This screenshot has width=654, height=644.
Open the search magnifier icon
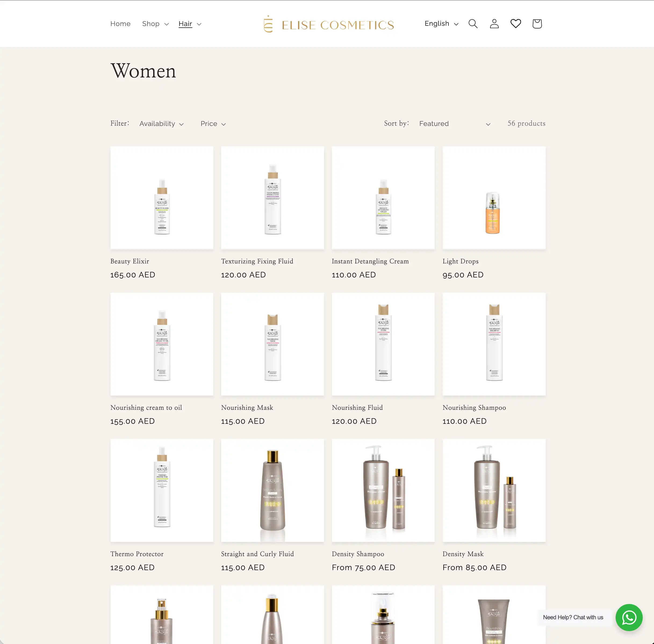[473, 24]
